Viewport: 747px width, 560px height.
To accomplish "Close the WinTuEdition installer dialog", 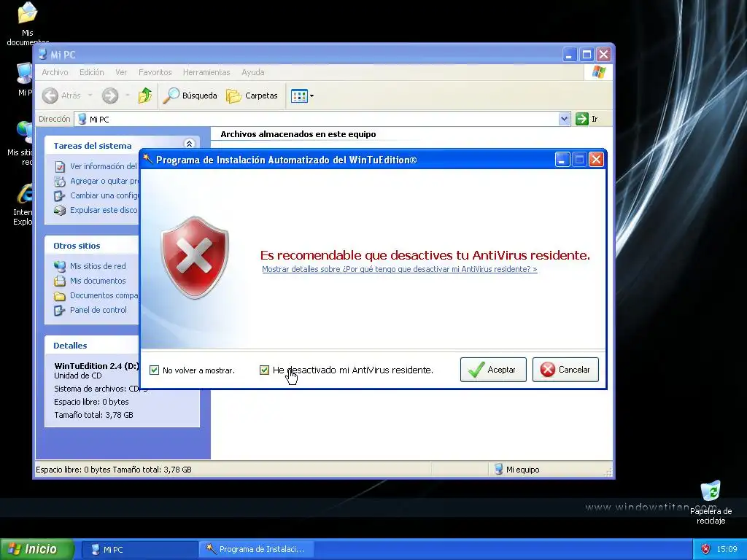I will point(596,160).
